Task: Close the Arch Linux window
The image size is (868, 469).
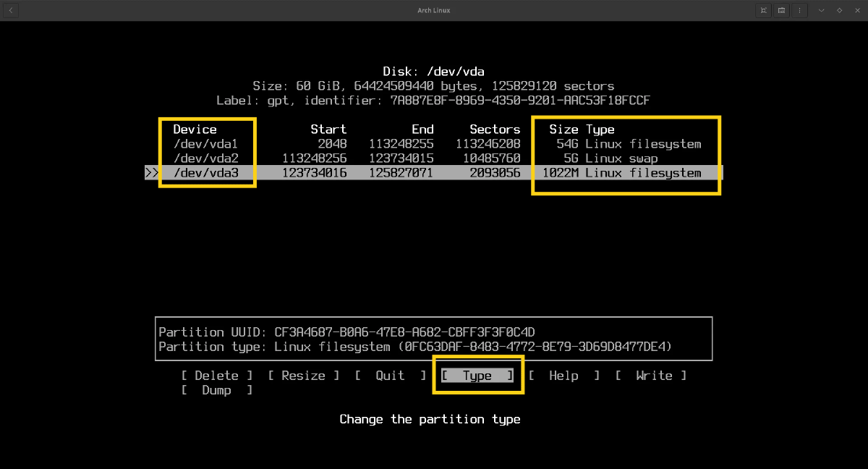Action: click(856, 10)
